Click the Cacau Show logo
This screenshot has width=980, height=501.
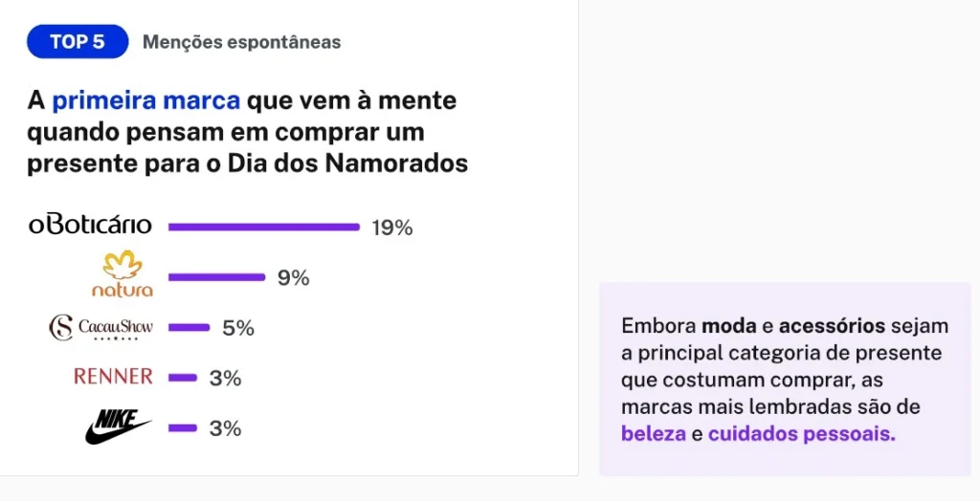100,328
